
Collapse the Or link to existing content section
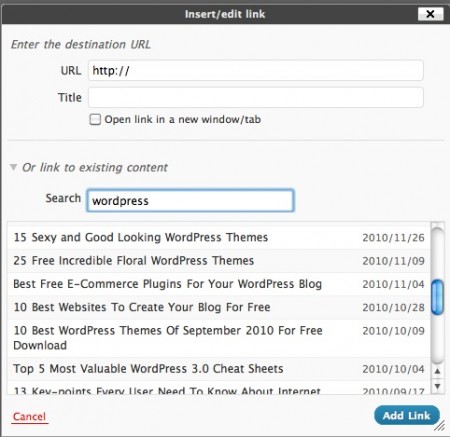13,167
